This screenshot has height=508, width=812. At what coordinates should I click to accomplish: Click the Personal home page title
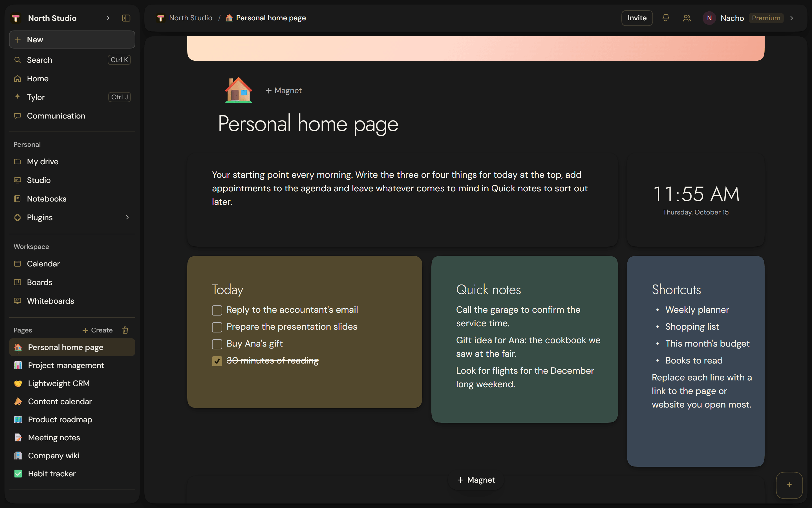point(308,124)
